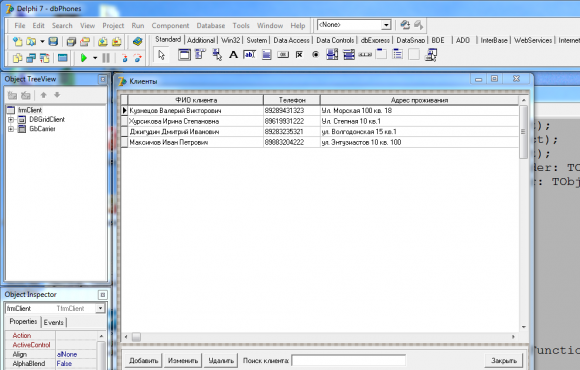Click the Pause program icon

[106, 58]
